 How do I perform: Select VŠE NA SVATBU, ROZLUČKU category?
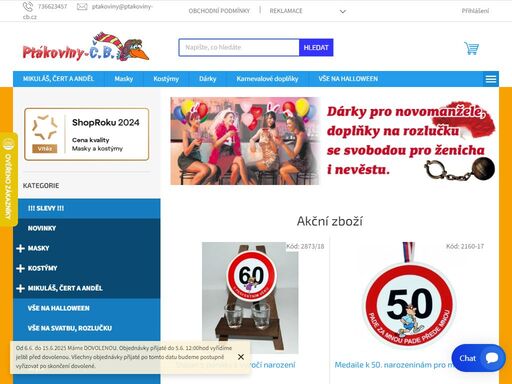pos(87,328)
